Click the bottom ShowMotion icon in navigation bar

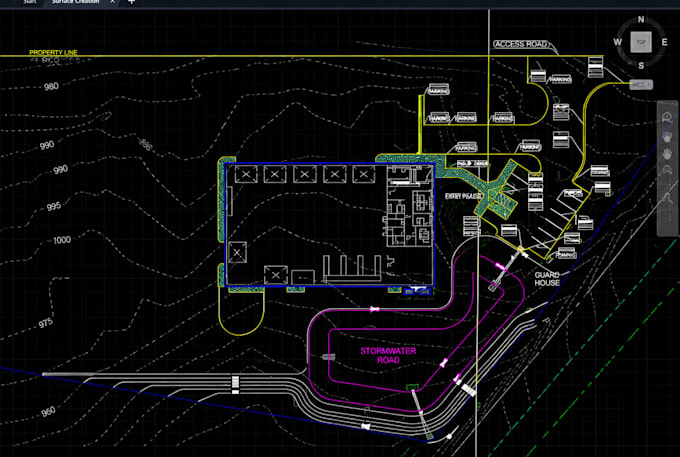coord(667,218)
